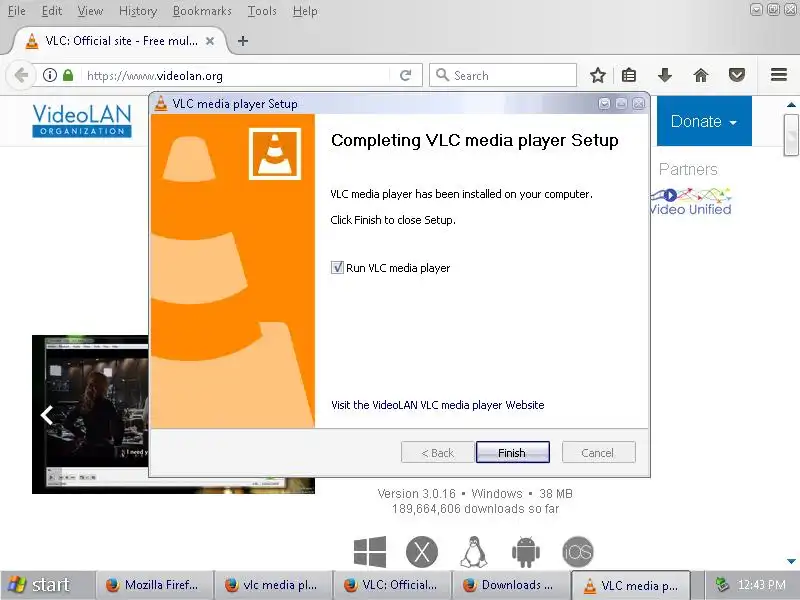Switch to vlc media pl... taskbar item

tap(272, 585)
